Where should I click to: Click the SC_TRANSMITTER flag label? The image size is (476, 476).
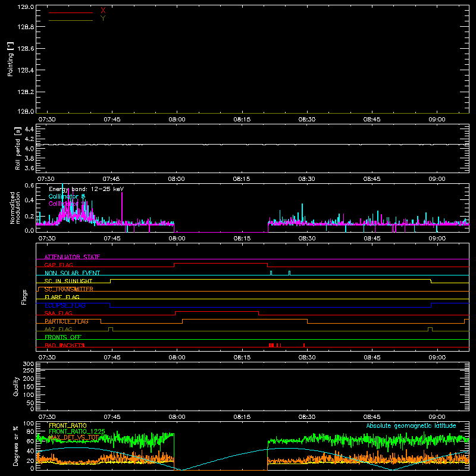coord(69,289)
